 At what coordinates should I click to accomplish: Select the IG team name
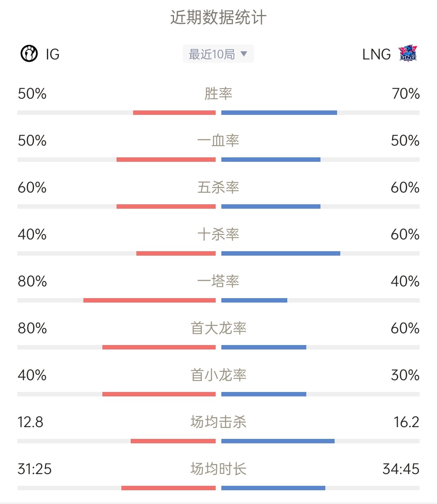[53, 54]
